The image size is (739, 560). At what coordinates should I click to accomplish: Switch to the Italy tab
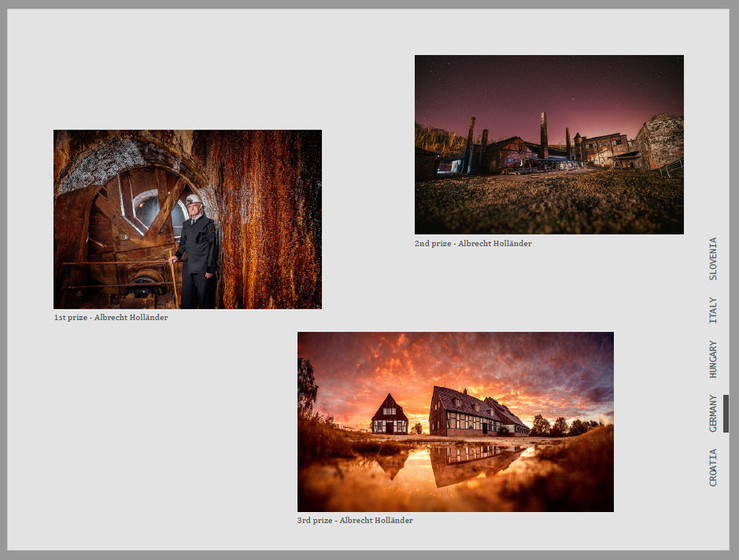713,310
